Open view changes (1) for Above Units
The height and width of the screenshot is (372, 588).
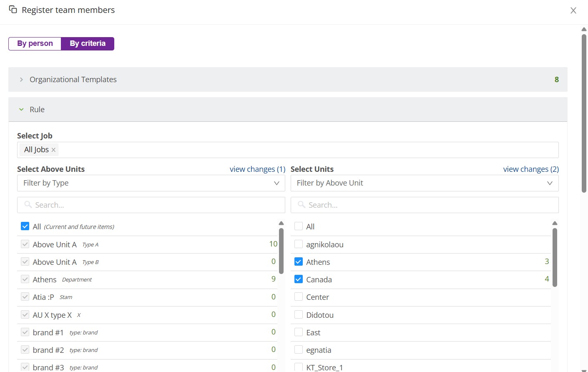[257, 169]
